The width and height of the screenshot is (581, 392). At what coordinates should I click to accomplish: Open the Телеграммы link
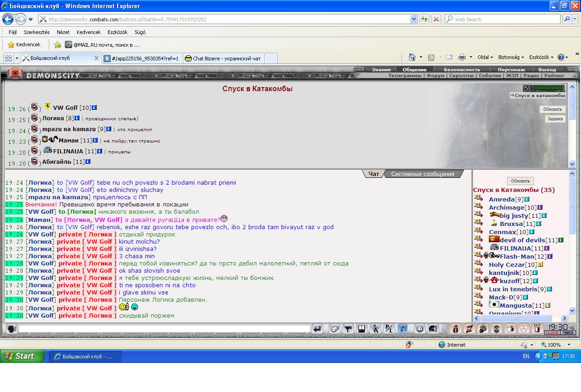coord(405,76)
